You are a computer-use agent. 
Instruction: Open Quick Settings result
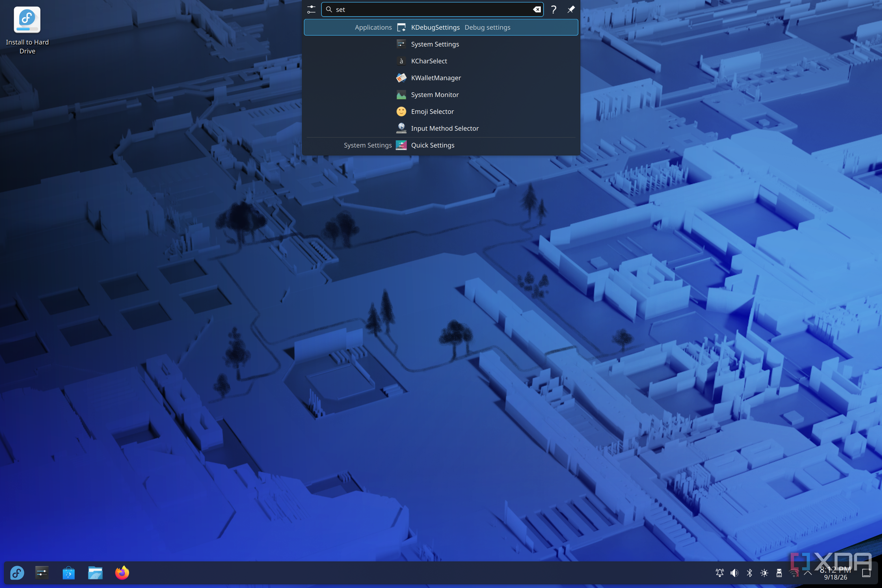point(441,146)
